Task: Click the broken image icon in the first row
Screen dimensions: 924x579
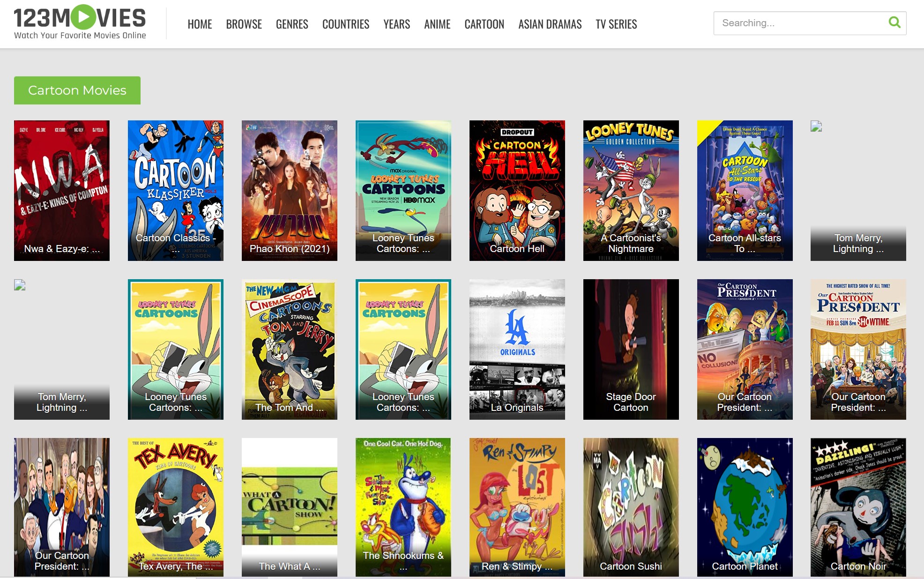Action: tap(816, 126)
